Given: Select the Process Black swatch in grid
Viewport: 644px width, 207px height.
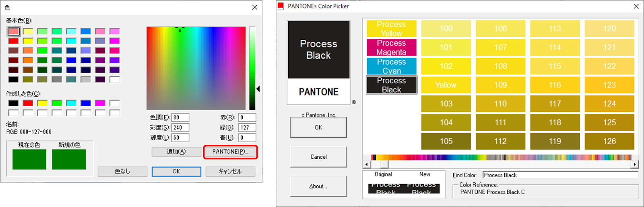Looking at the screenshot, I should click(x=391, y=85).
